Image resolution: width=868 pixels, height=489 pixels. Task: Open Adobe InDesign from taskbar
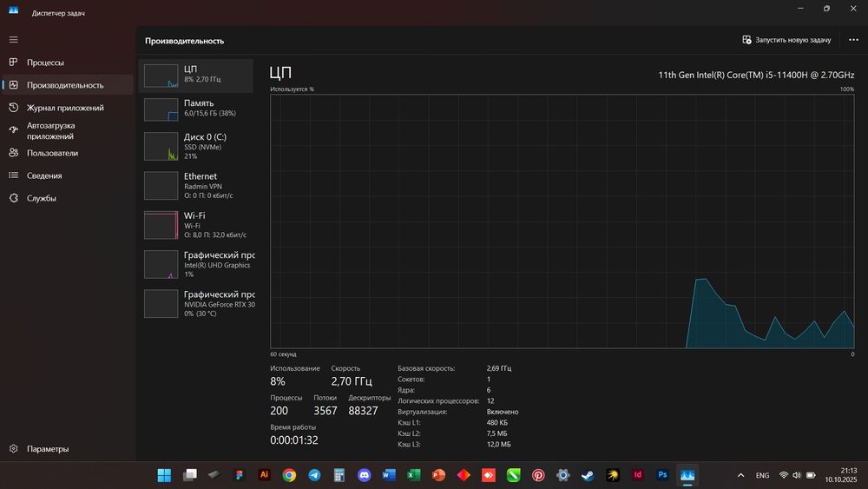coord(638,475)
